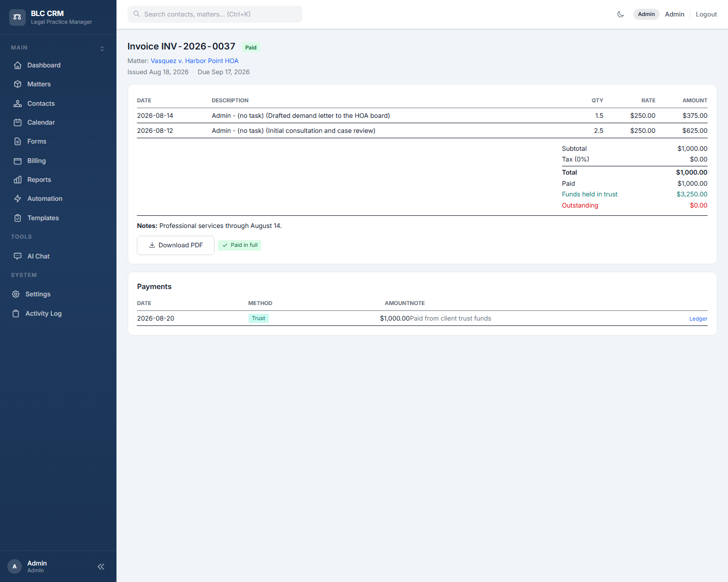Viewport: 728px width, 582px height.
Task: Click the Paid from client trust funds note
Action: click(x=450, y=318)
